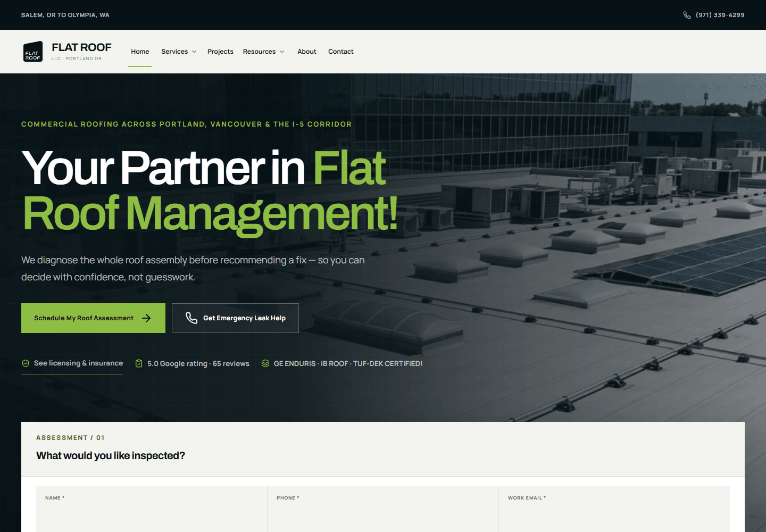
Task: Click the ASSESSMENT / 01 label
Action: tap(70, 438)
